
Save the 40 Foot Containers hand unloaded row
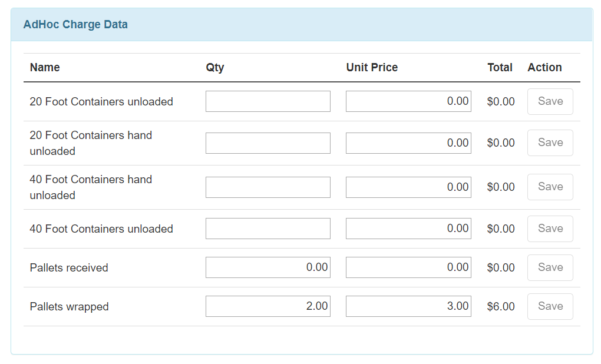coord(549,187)
